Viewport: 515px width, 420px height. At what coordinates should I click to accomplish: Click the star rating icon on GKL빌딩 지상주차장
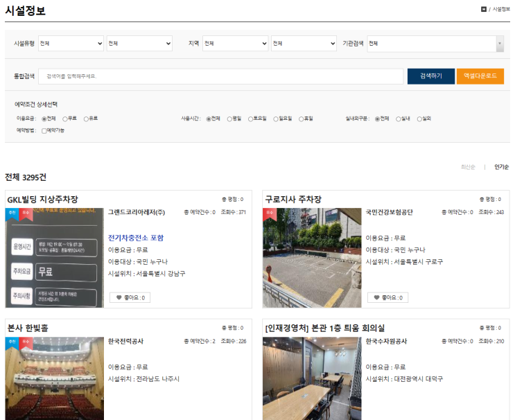point(223,199)
